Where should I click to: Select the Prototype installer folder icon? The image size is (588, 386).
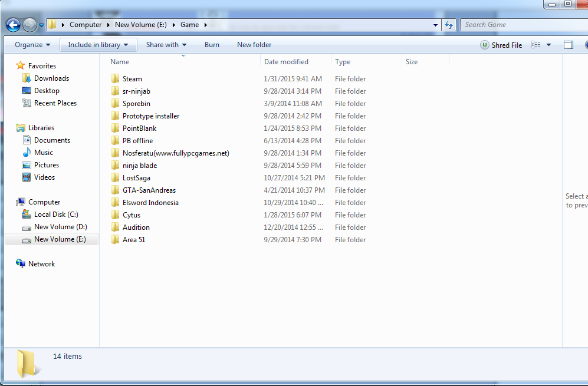click(116, 116)
